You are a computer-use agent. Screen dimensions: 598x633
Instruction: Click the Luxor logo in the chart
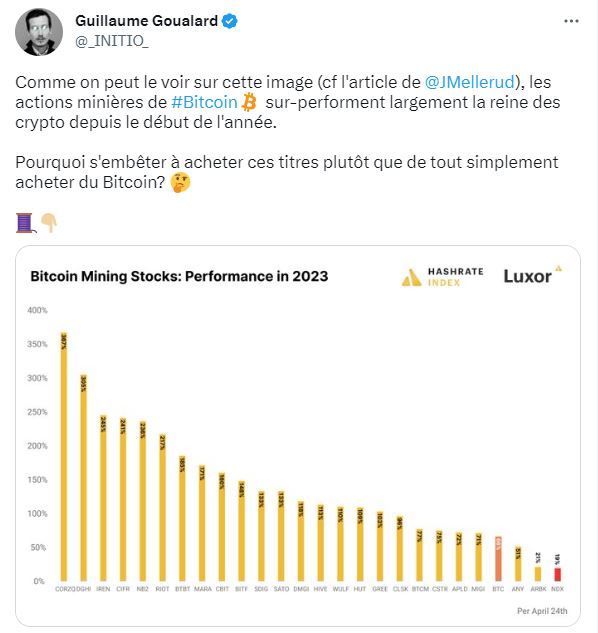coord(532,276)
